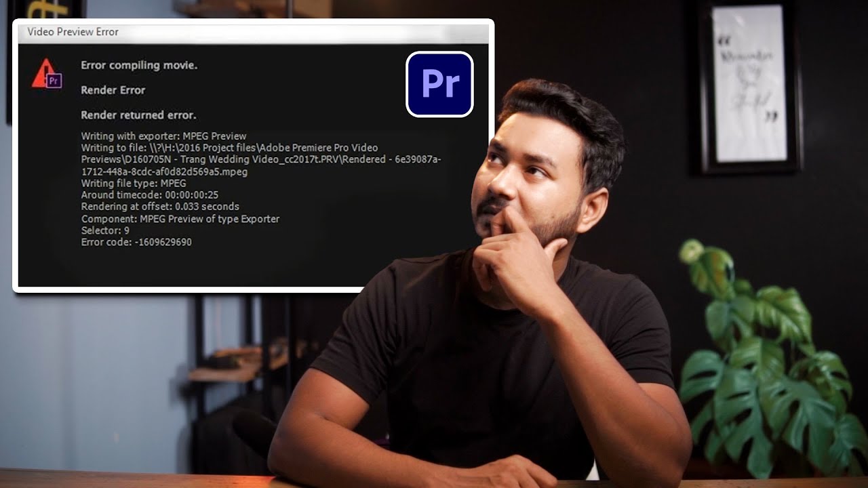This screenshot has width=868, height=488.
Task: Click the 'Rendering at offset: 0.033 seconds' line
Action: click(x=160, y=206)
